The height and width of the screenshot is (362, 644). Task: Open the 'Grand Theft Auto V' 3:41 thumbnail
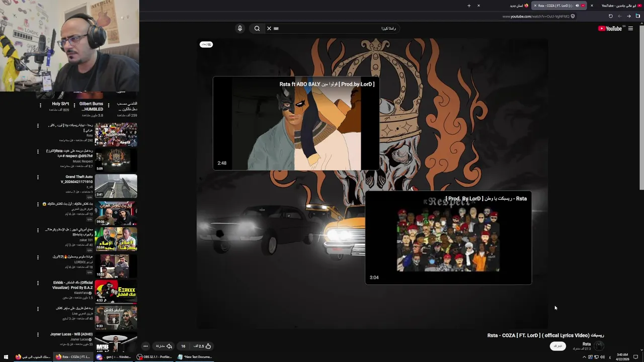coord(116,186)
